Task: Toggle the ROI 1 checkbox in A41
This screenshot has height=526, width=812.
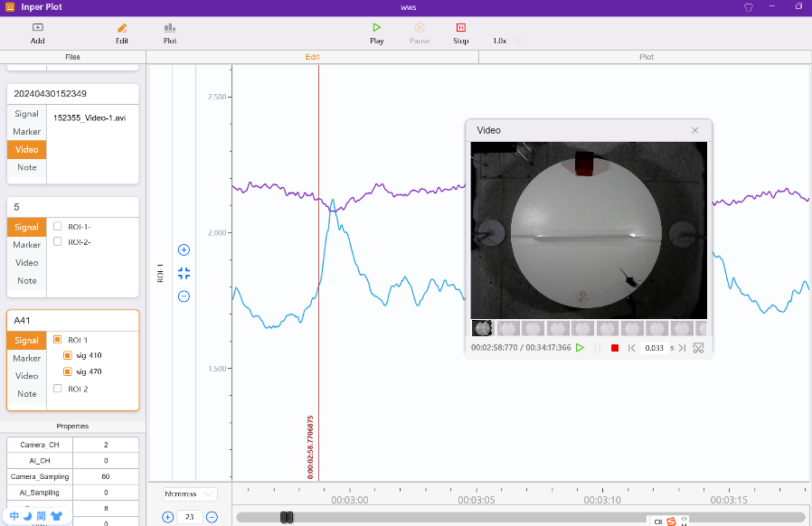Action: click(x=58, y=340)
